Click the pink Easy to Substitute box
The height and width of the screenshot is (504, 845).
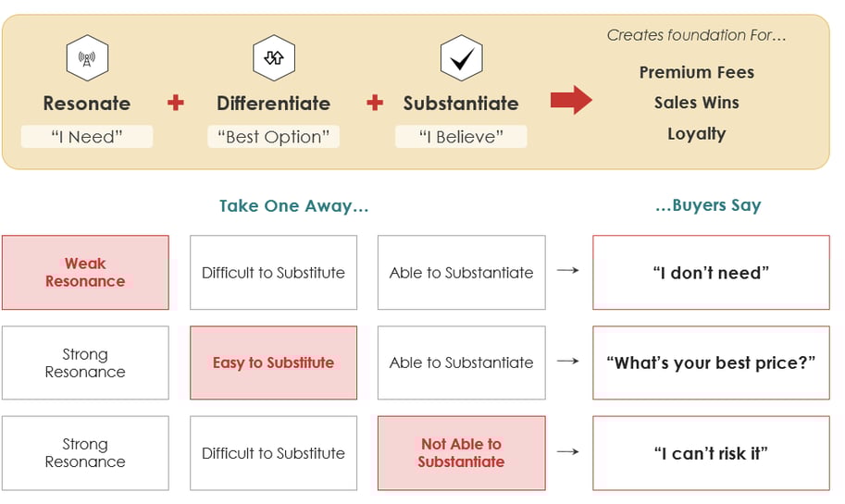click(273, 363)
